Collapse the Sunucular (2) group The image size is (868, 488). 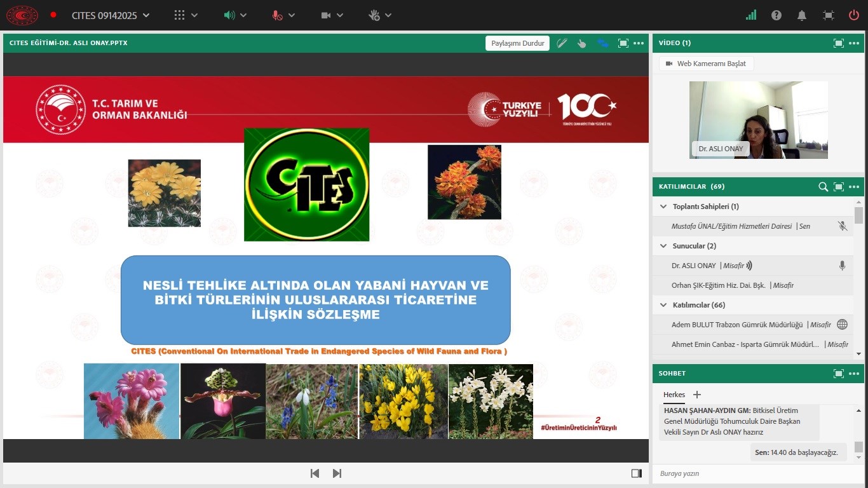coord(663,246)
